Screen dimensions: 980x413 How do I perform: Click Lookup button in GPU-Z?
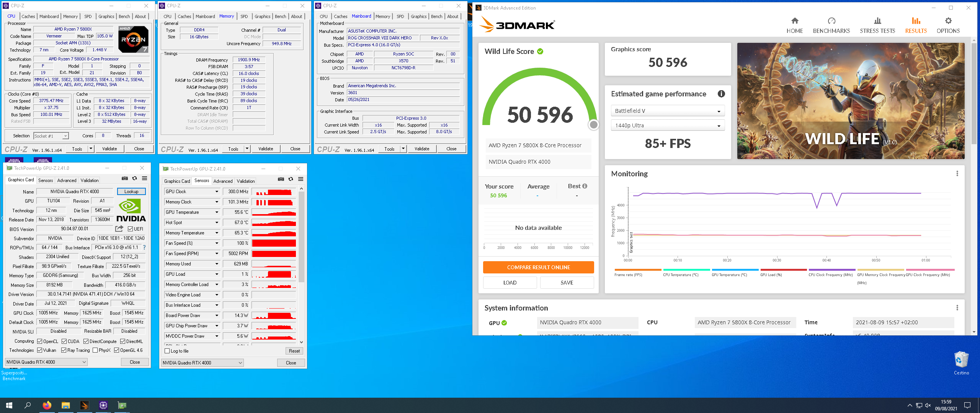coord(131,192)
